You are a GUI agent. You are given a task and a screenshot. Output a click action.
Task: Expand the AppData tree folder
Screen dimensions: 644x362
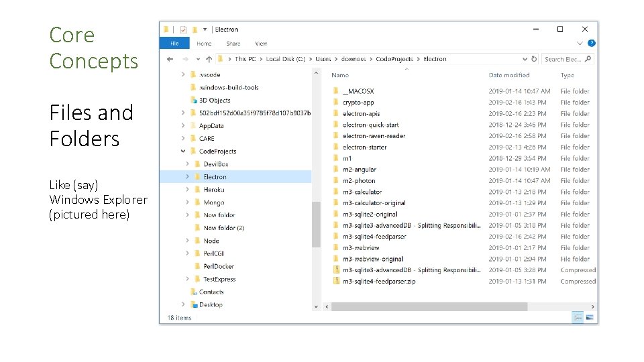click(182, 125)
